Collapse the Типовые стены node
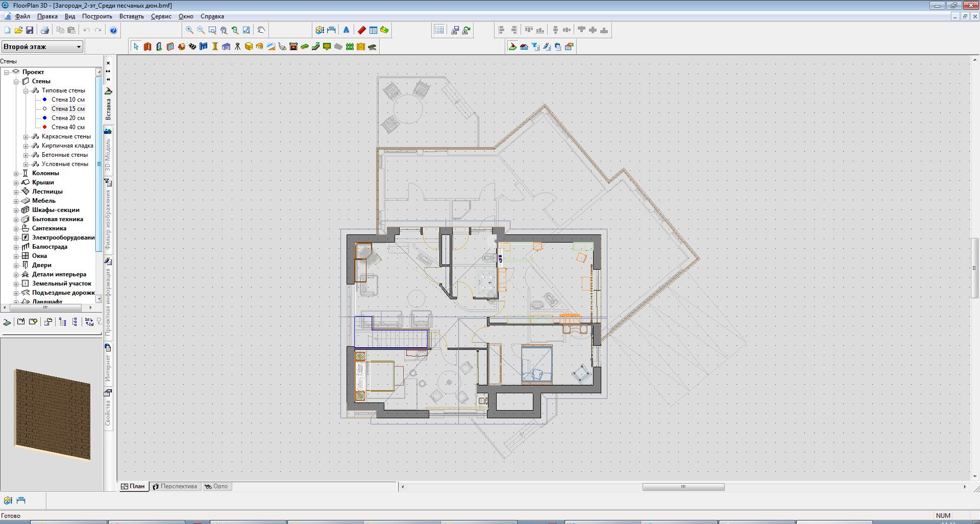The image size is (980, 524). coord(26,90)
